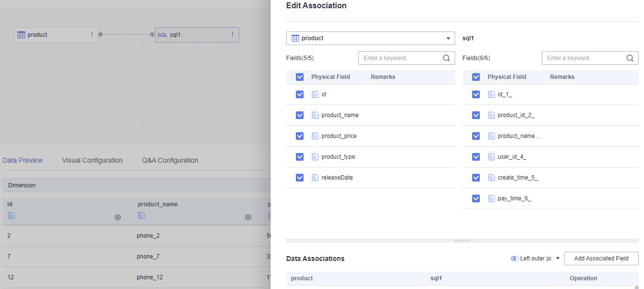
Task: Click Add Associated Field button
Action: (601, 259)
